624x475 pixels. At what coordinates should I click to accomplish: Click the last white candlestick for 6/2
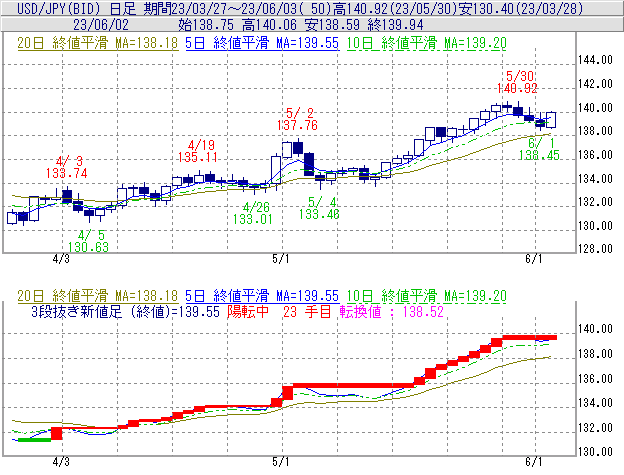coord(551,120)
